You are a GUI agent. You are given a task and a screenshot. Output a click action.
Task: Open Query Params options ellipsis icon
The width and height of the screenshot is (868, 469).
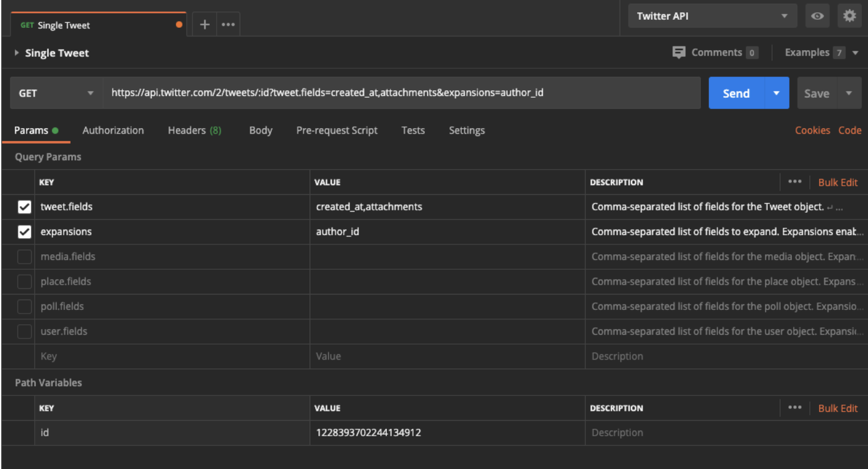pyautogui.click(x=795, y=181)
